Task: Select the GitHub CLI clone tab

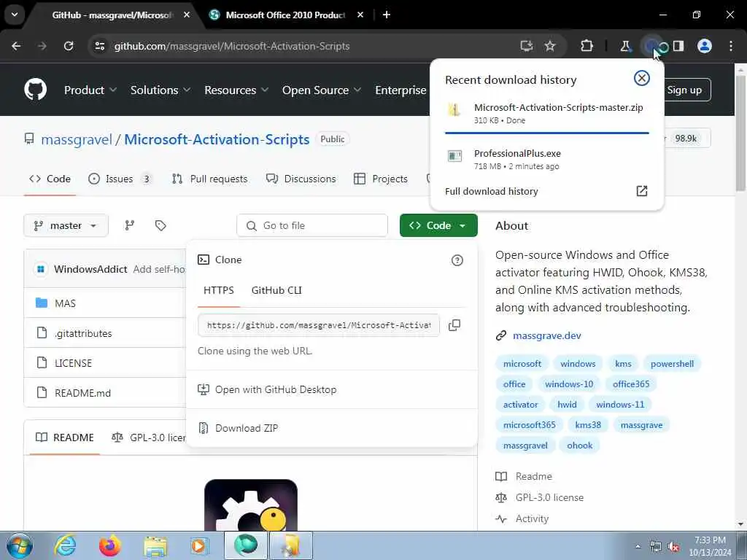Action: 276,290
